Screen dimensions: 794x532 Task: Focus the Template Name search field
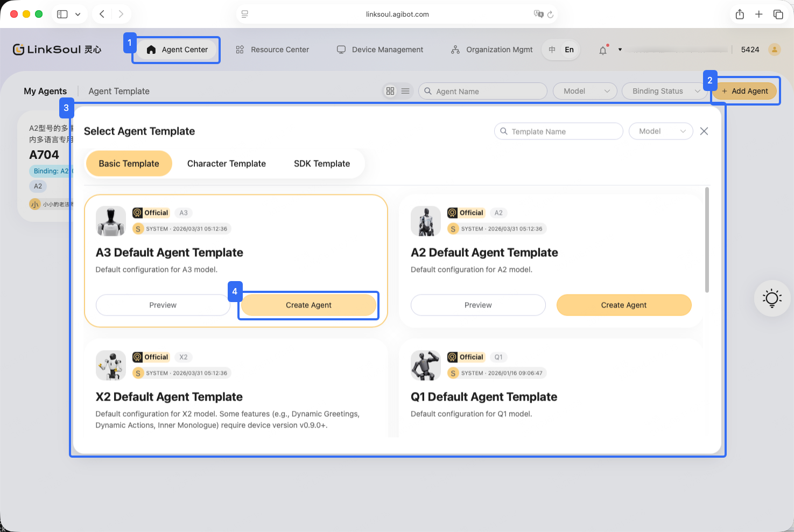click(x=559, y=131)
